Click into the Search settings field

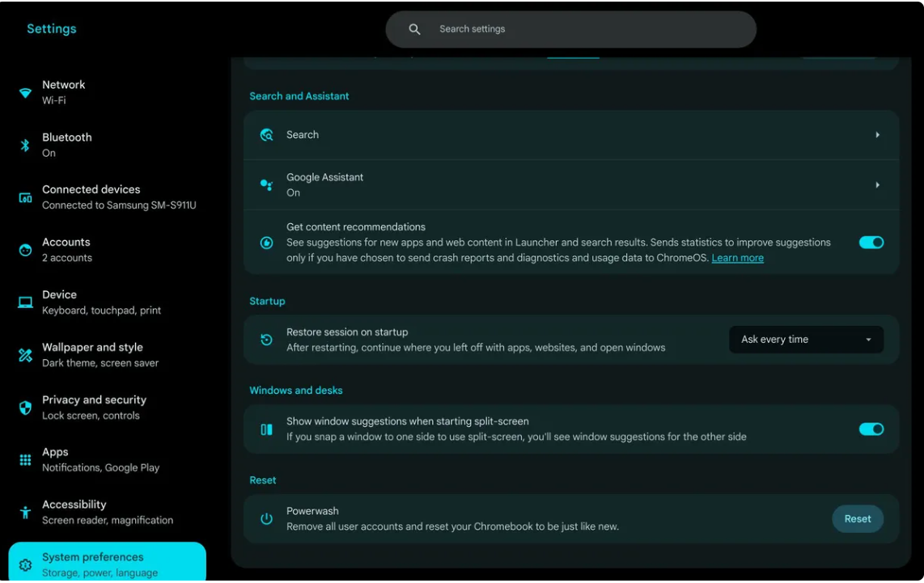(583, 29)
